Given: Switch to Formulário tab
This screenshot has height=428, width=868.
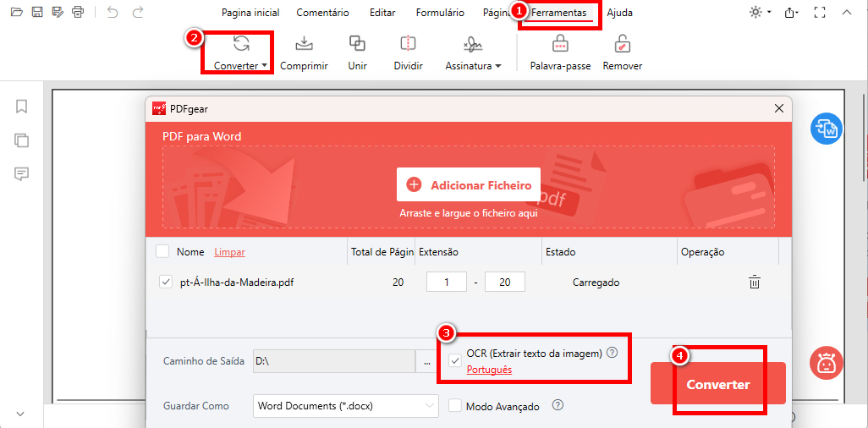Looking at the screenshot, I should tap(440, 12).
